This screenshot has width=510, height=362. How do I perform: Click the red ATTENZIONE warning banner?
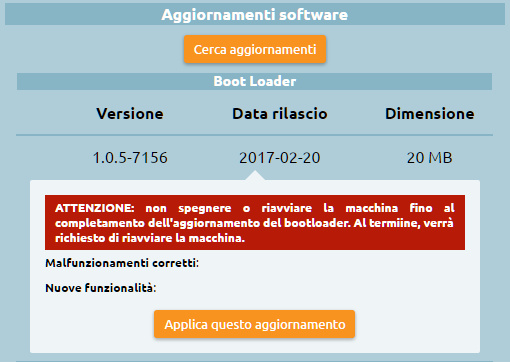255,222
